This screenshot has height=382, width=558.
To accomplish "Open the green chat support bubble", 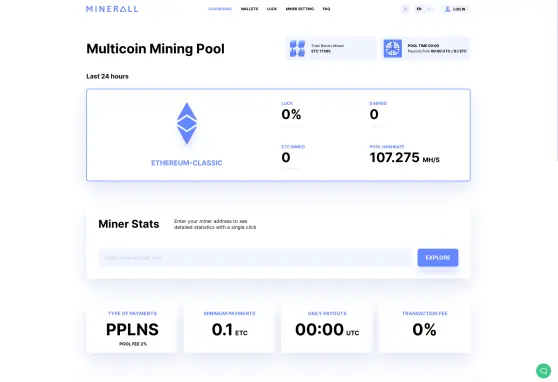I will [x=543, y=371].
